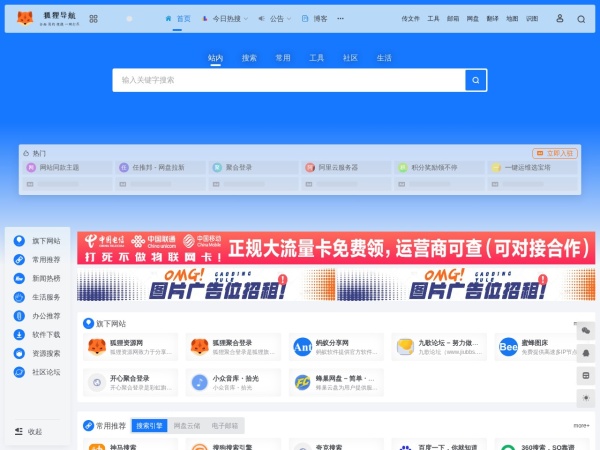600x450 pixels.
Task: Click the 工具 link in header bar
Action: pos(433,18)
